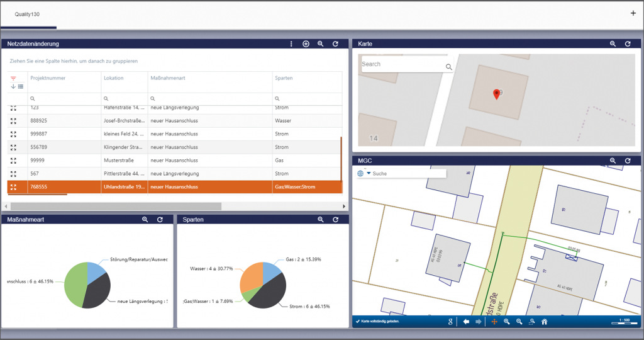The height and width of the screenshot is (340, 644).
Task: Click the Search field in Karte map
Action: click(x=401, y=64)
